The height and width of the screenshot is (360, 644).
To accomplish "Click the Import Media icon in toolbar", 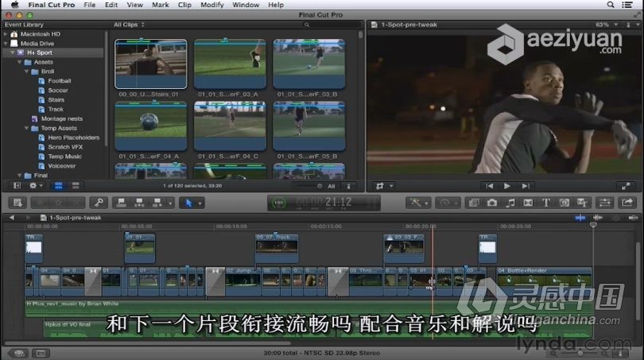I will (x=17, y=203).
